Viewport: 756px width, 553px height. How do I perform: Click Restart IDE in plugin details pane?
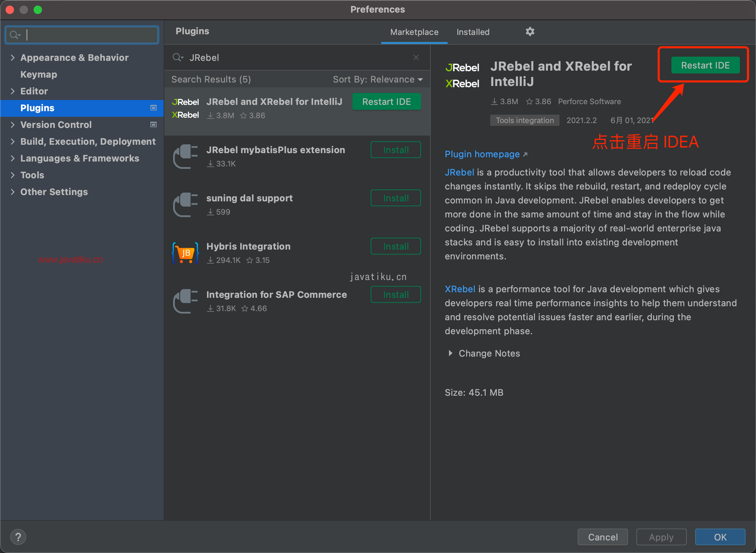[x=705, y=65]
